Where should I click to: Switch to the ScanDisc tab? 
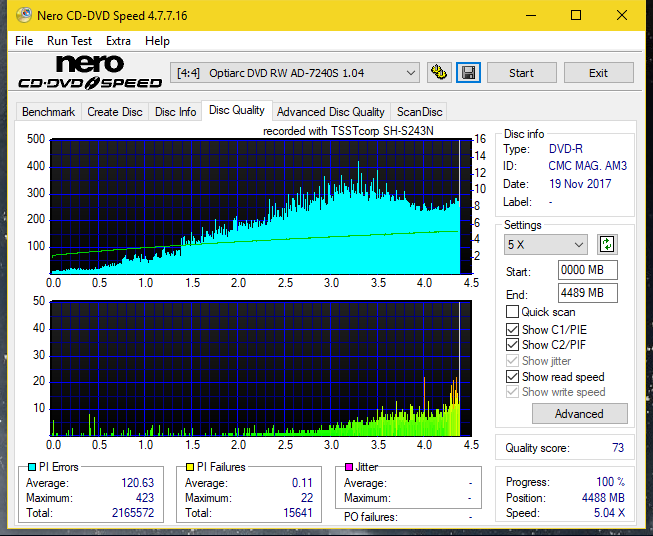point(419,112)
